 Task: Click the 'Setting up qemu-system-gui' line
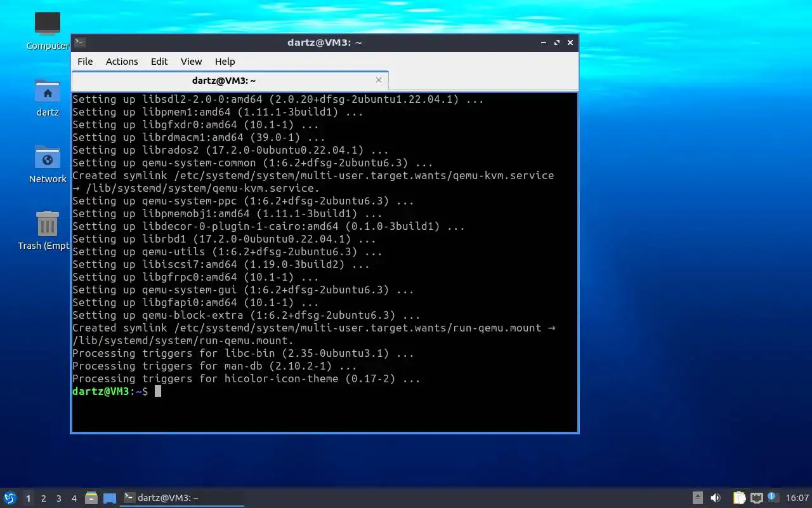pos(243,290)
